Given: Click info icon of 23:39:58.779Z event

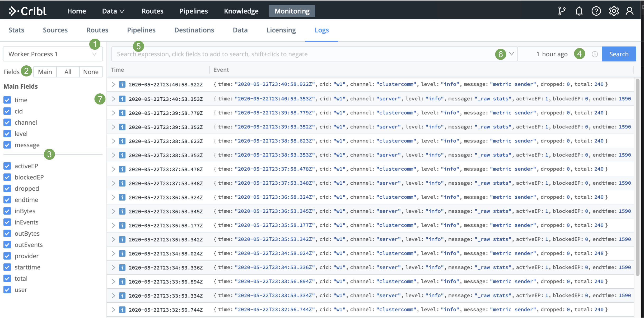Looking at the screenshot, I should coord(122,113).
